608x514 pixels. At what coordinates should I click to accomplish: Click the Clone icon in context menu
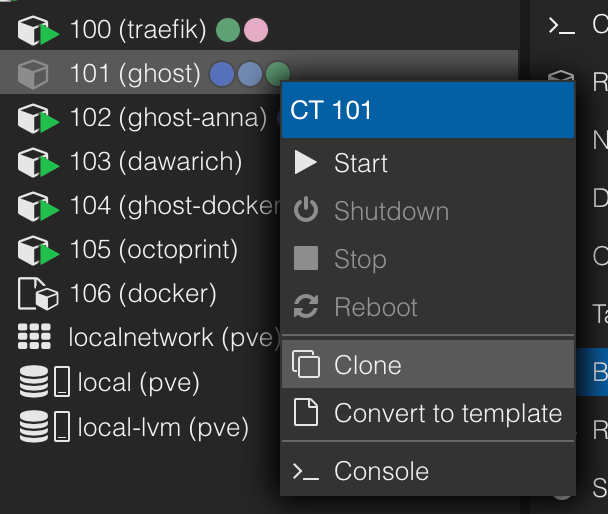[307, 366]
